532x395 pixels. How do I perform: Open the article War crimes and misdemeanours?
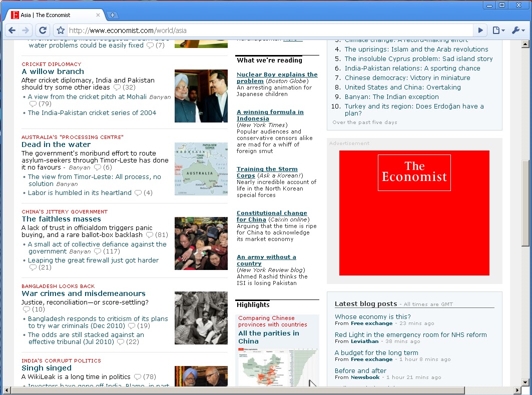click(84, 293)
